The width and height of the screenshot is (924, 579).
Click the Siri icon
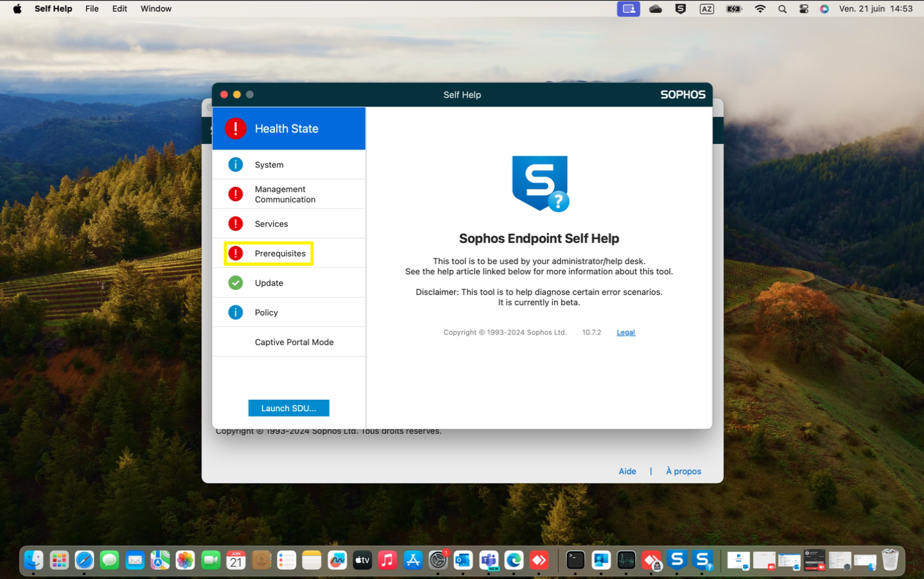[824, 9]
